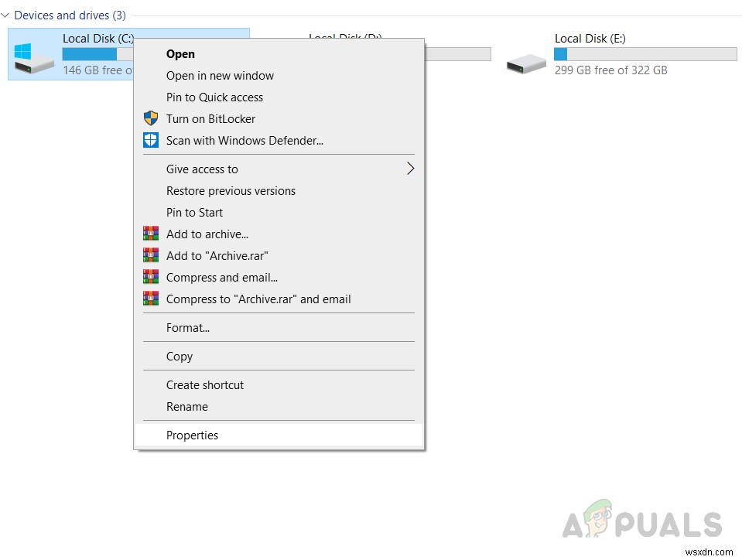
Task: Expand the Give access to submenu
Action: coord(202,169)
